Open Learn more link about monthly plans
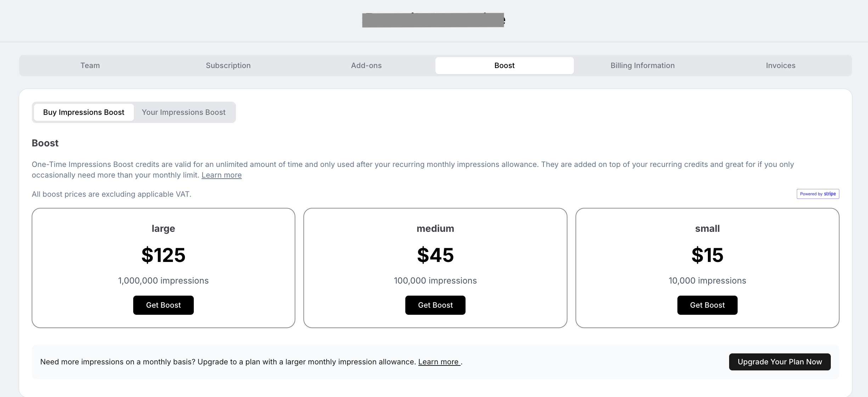The height and width of the screenshot is (397, 868). pos(439,362)
